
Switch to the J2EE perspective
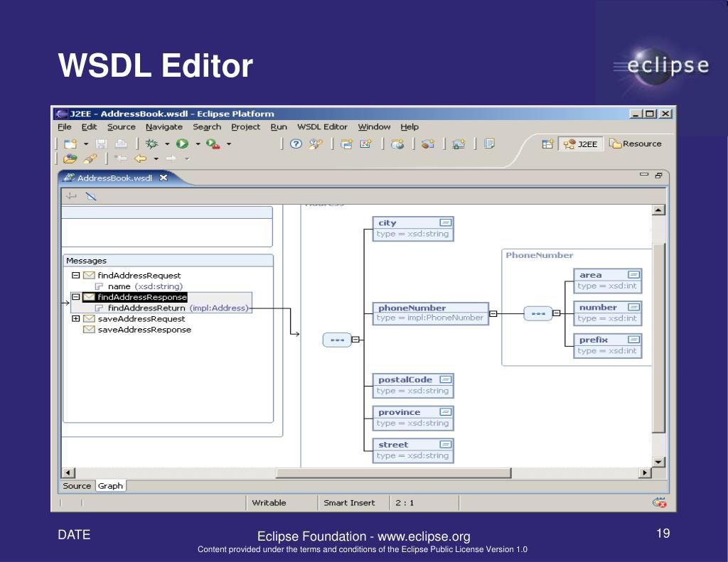point(580,144)
